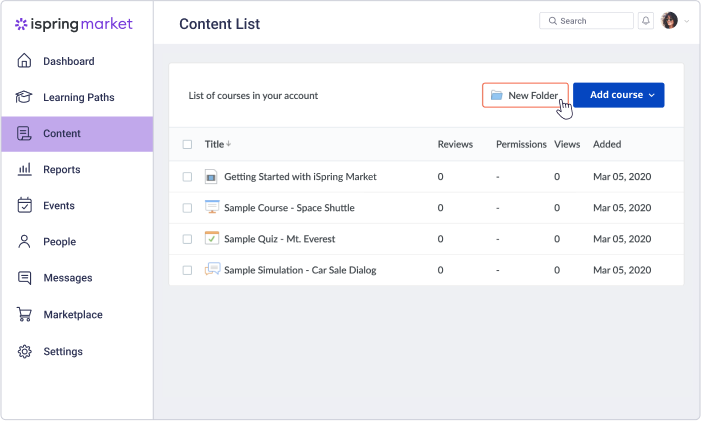Image resolution: width=701 pixels, height=421 pixels.
Task: Select the Content menu item
Action: 77,134
